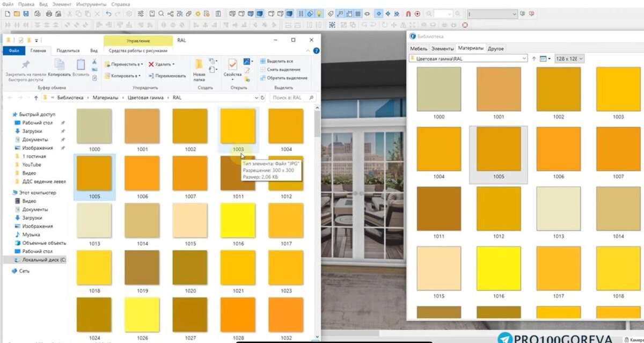Open Свойства icon in Explorer ribbon
Image resolution: width=644 pixels, height=343 pixels.
click(232, 69)
